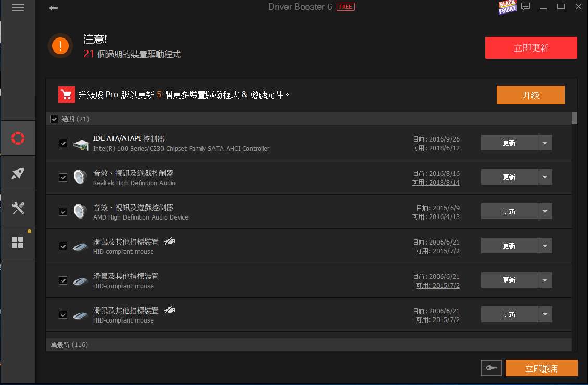Open the dropdown beside Realtek audio's 更新 button
Viewport: 588px width, 385px height.
pos(545,177)
